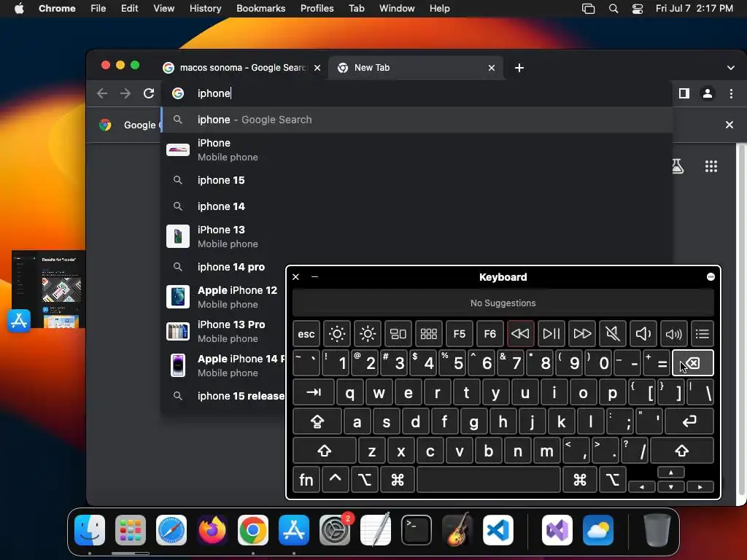This screenshot has height=560, width=747.
Task: Toggle the fn key
Action: click(306, 480)
